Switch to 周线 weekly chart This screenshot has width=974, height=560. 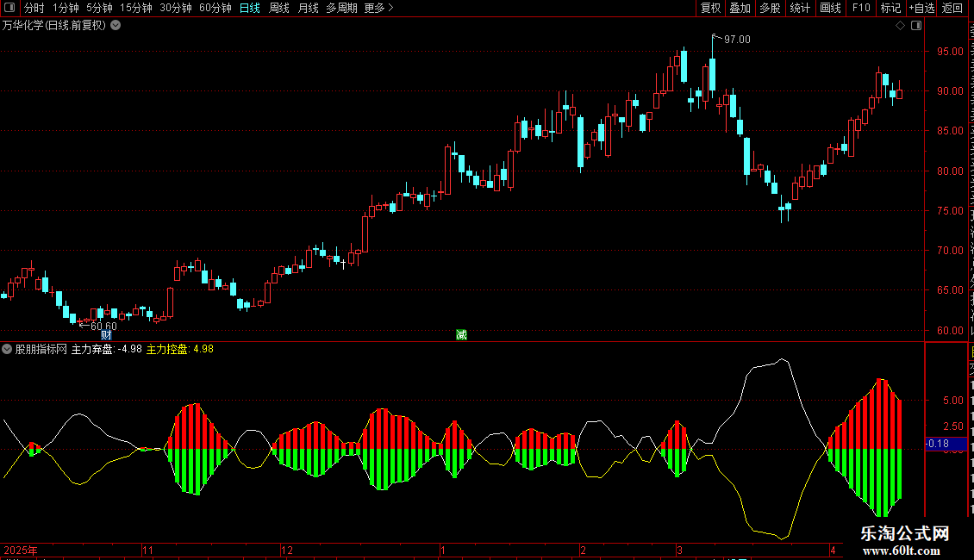tap(279, 8)
